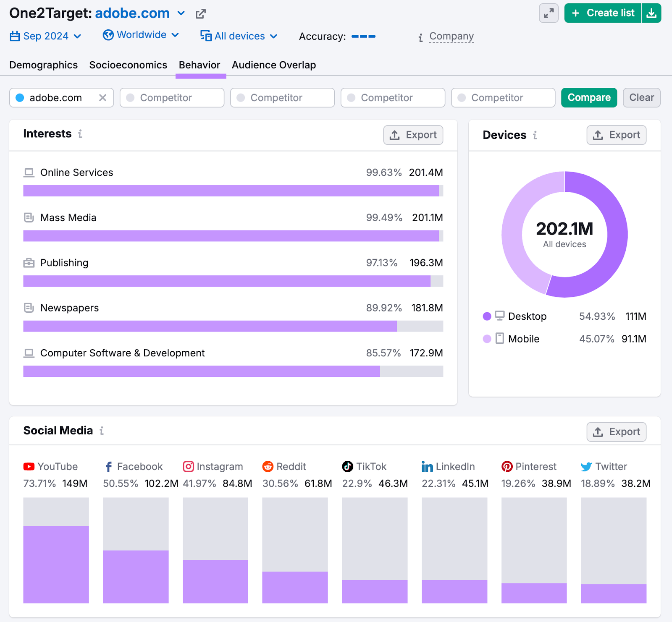Open the Audience Overlap tab
Image resolution: width=672 pixels, height=622 pixels.
tap(274, 65)
